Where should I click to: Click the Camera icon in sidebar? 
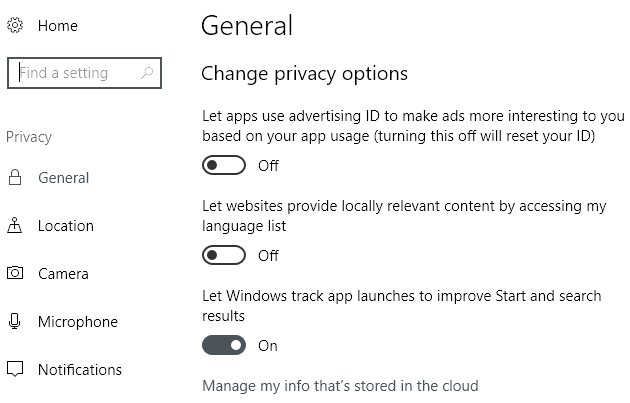click(15, 274)
